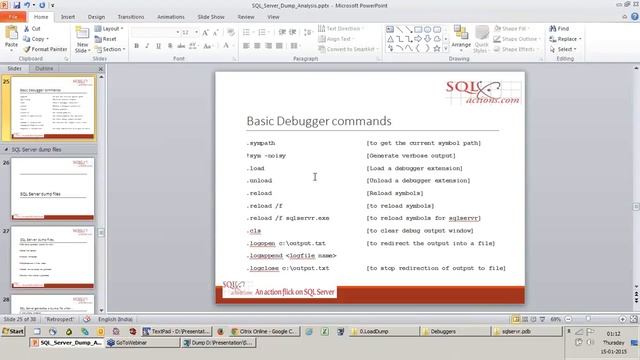640x360 pixels.
Task: Toggle Italic formatting
Action: tap(147, 46)
